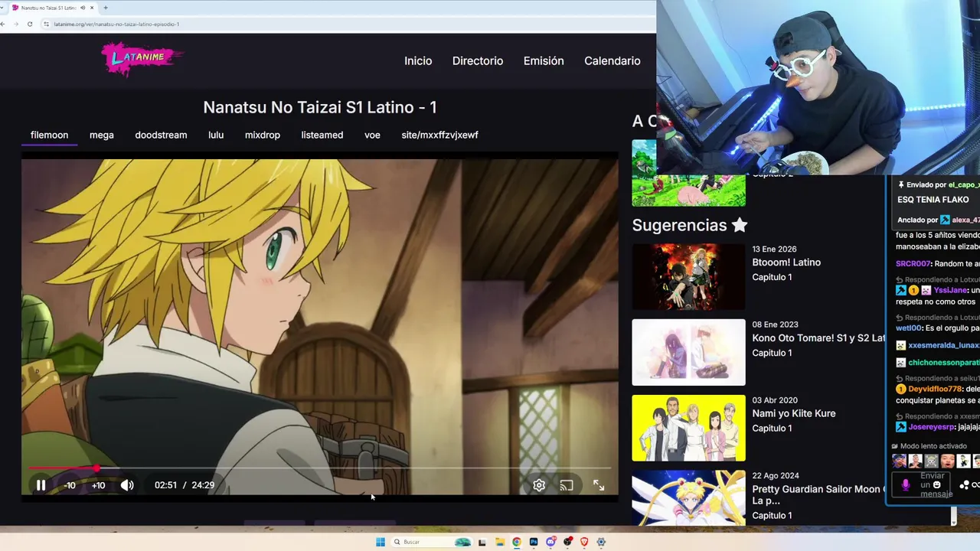Screen dimensions: 980x551
Task: Open the site/mxxffzvjxewf server tab
Action: (439, 135)
